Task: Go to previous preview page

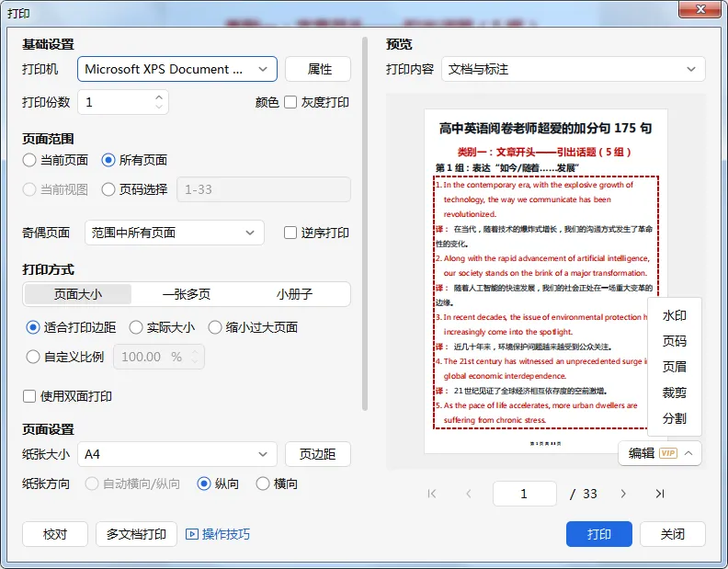Action: pyautogui.click(x=469, y=494)
